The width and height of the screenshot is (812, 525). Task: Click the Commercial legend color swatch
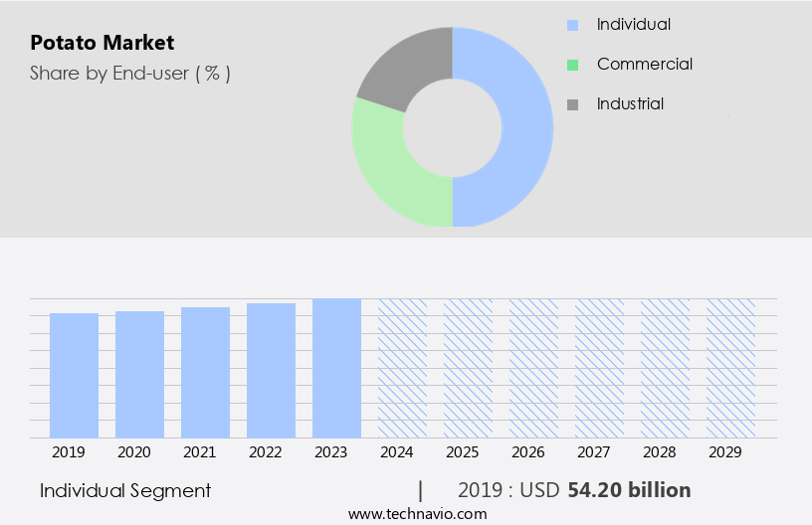pyautogui.click(x=571, y=65)
